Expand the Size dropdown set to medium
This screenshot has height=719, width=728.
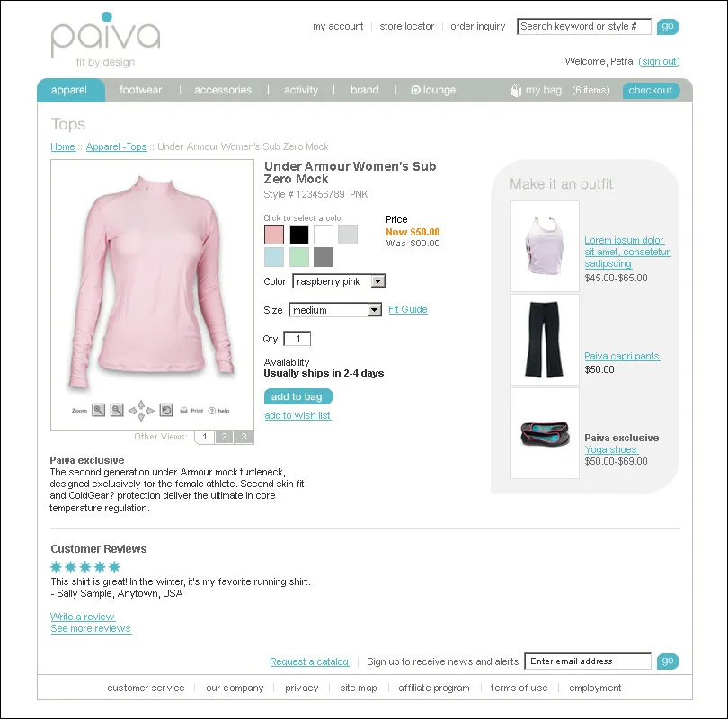(x=335, y=309)
